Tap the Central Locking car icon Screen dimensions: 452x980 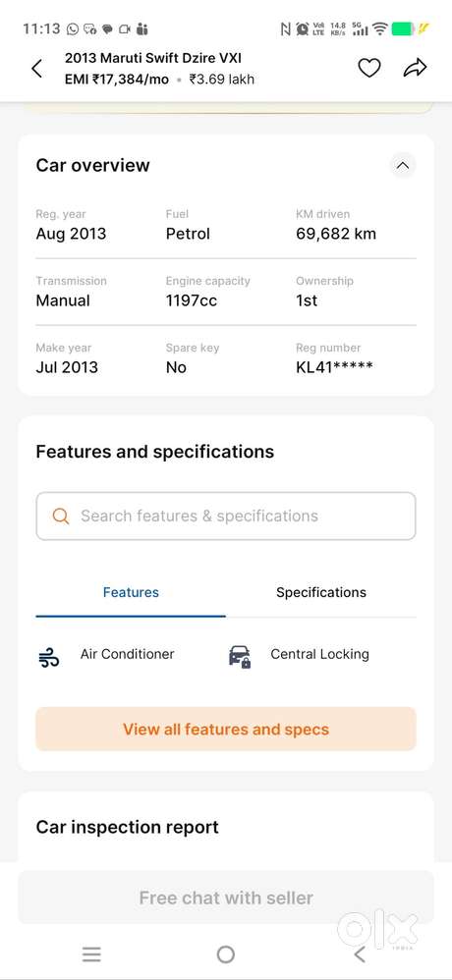tap(240, 657)
